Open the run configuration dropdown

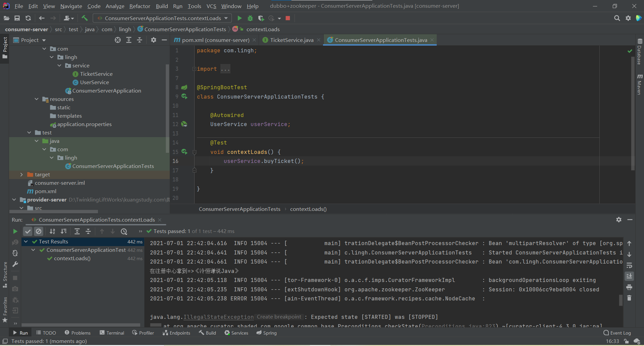point(162,18)
